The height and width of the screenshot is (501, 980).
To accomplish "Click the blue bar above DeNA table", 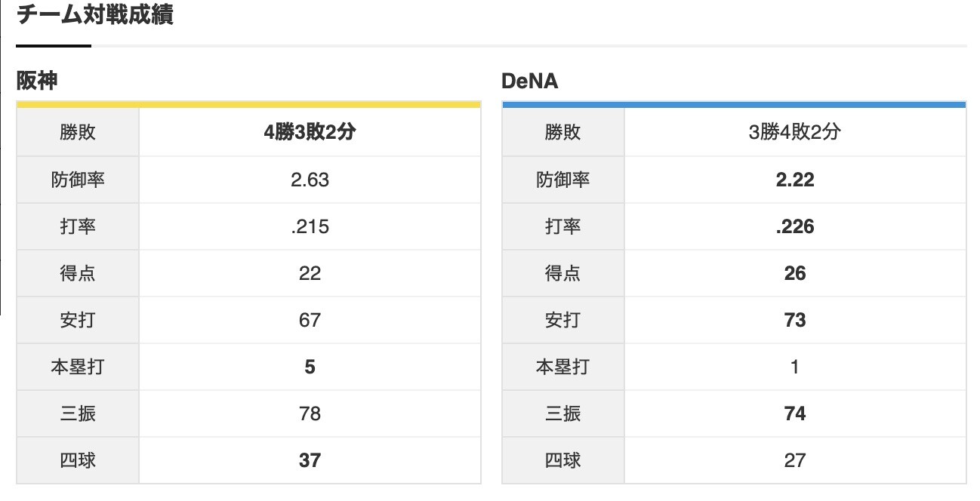I will 734,105.
